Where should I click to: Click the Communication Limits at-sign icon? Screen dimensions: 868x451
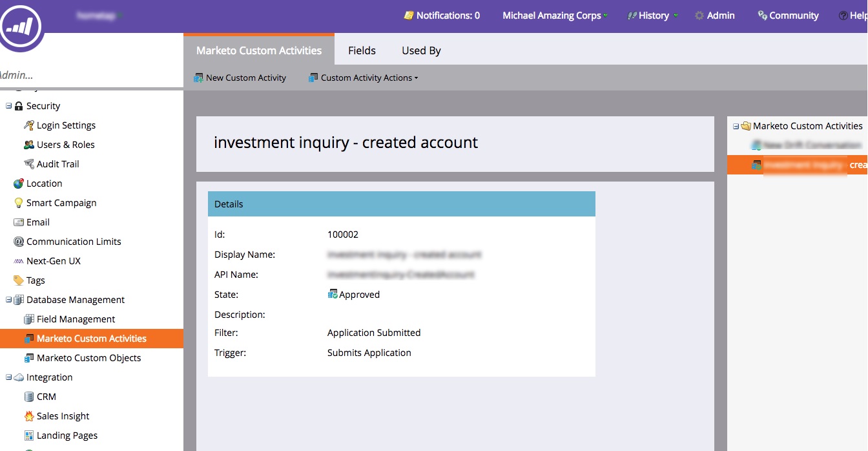tap(19, 242)
